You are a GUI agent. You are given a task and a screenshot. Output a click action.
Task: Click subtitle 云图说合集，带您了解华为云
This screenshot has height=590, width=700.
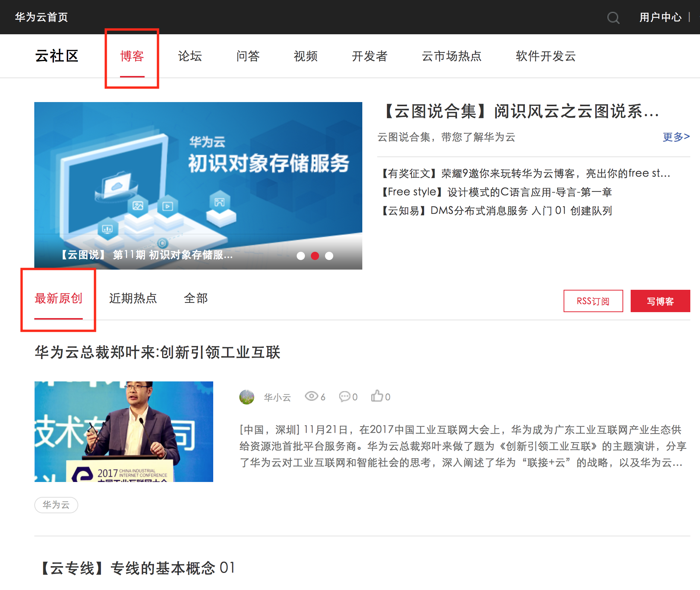click(x=446, y=137)
